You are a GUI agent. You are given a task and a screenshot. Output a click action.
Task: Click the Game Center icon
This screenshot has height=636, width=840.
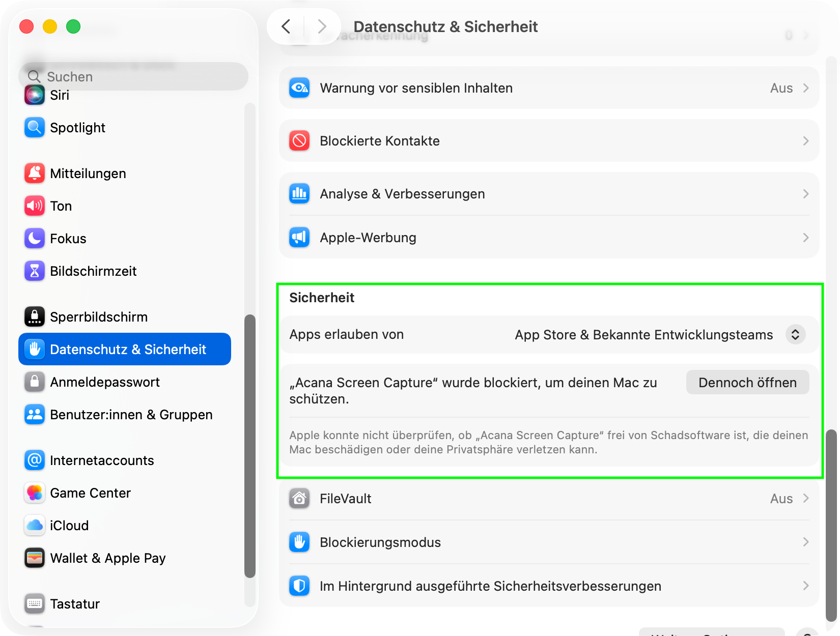pyautogui.click(x=35, y=493)
